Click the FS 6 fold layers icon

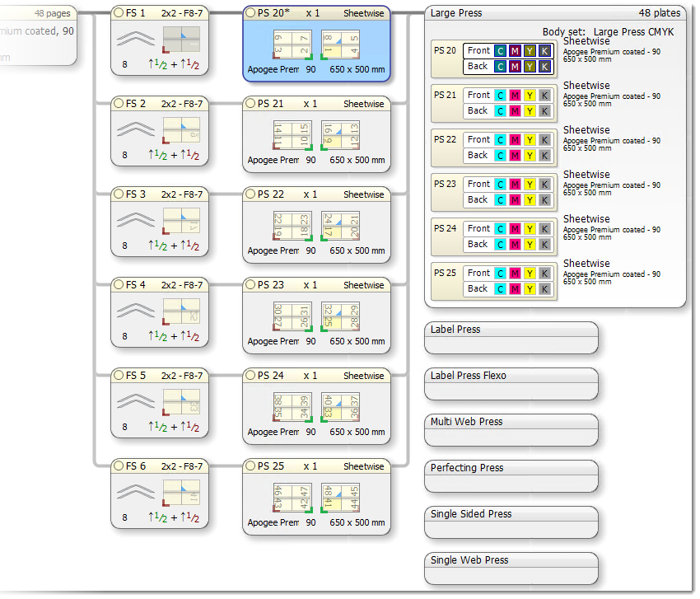(136, 492)
